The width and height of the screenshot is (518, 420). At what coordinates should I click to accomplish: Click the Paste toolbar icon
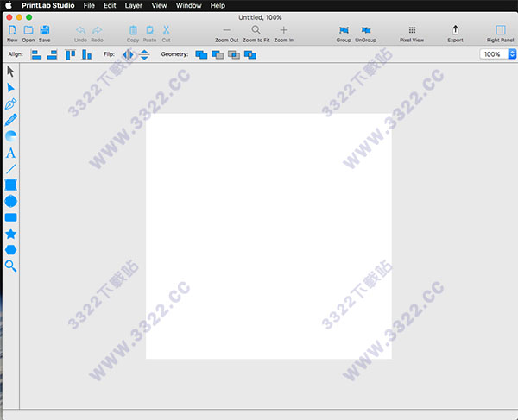[x=149, y=34]
